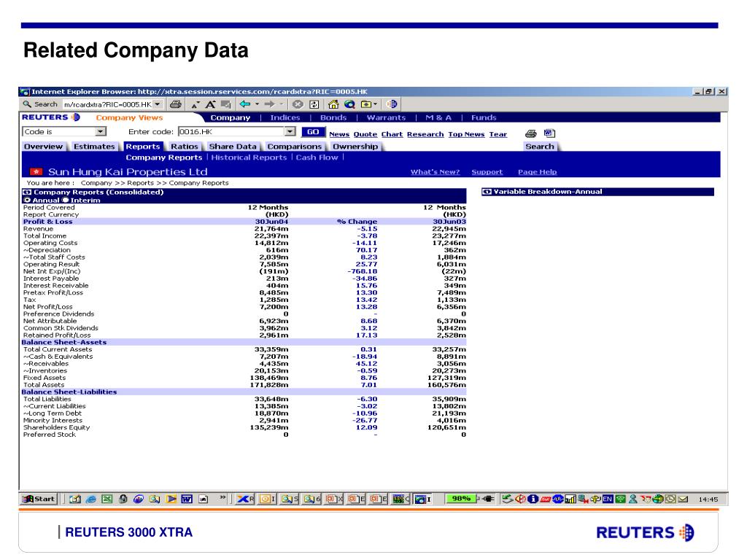Open the News link

(339, 134)
